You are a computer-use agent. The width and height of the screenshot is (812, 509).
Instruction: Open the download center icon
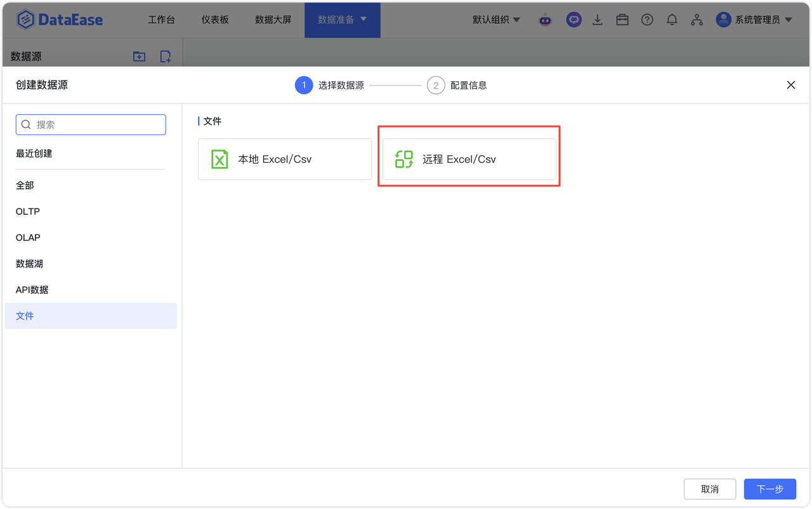pos(598,20)
